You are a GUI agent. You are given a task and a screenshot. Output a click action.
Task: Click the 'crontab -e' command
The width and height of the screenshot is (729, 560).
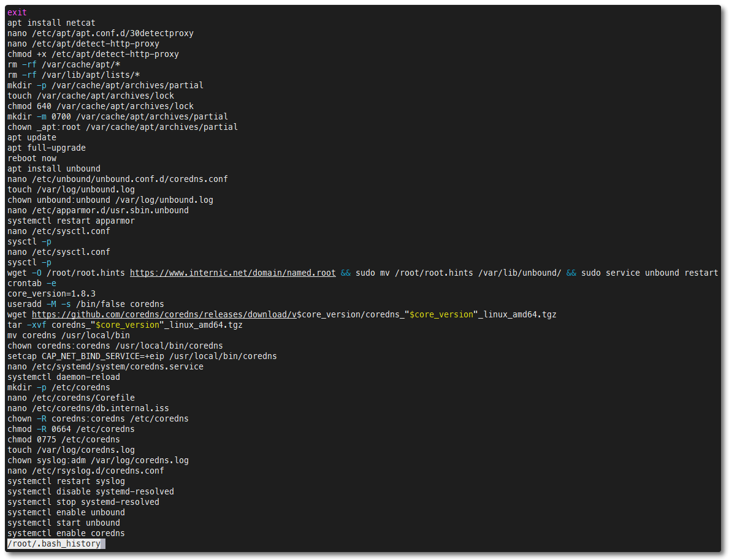pyautogui.click(x=32, y=283)
